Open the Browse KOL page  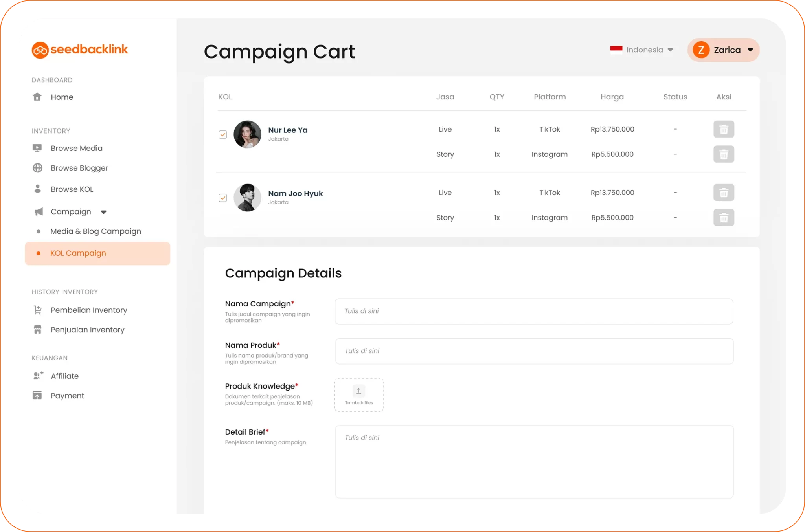pos(72,189)
